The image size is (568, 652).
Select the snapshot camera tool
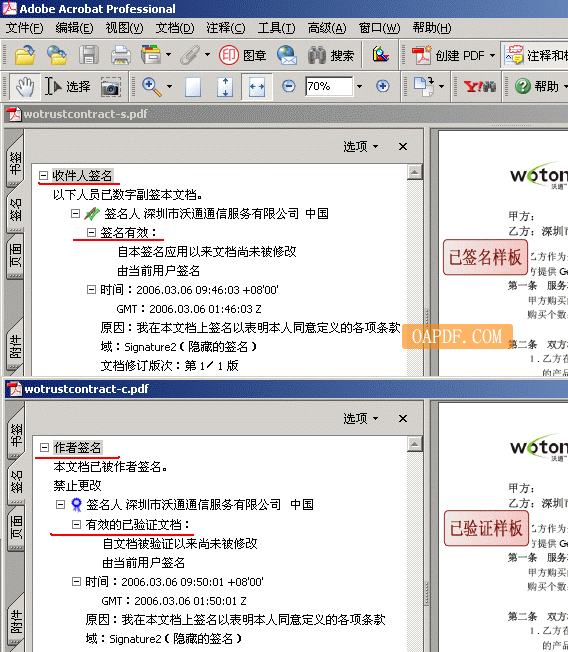pyautogui.click(x=111, y=87)
